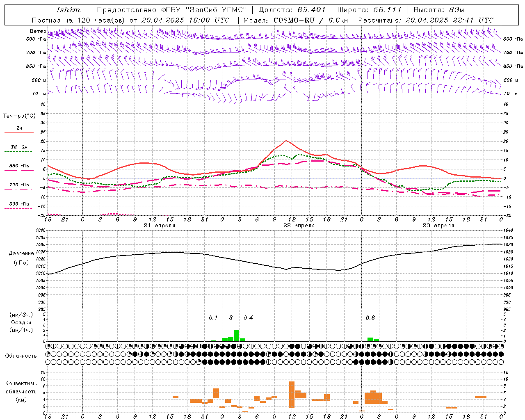525x420 pixels.
Task: Click the 'Конвективн.' convective cloud label
Action: (x=21, y=383)
